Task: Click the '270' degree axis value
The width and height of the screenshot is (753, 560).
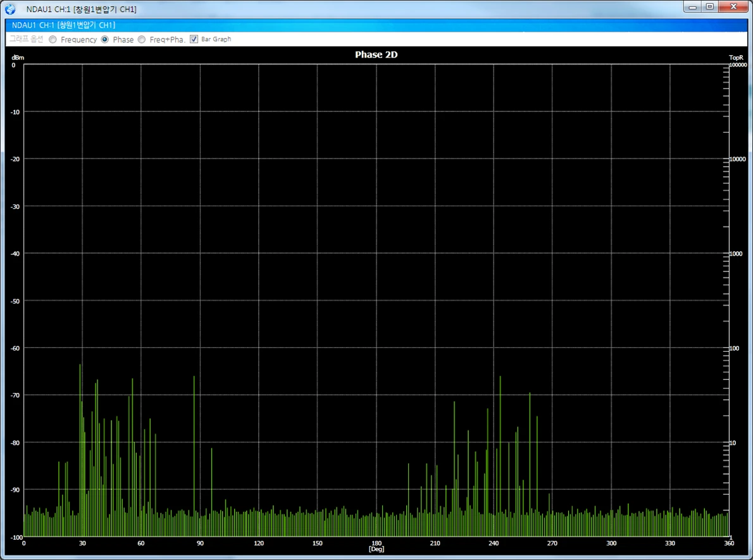Action: pyautogui.click(x=552, y=543)
